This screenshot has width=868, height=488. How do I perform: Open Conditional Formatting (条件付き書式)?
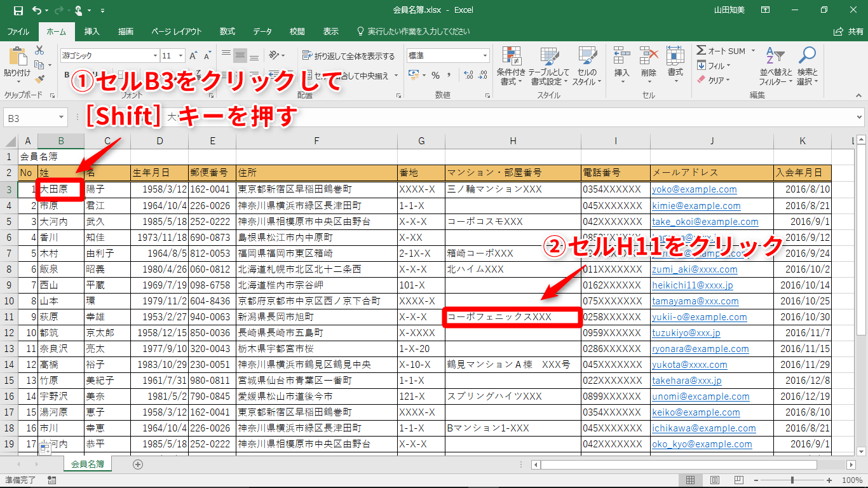pos(512,66)
